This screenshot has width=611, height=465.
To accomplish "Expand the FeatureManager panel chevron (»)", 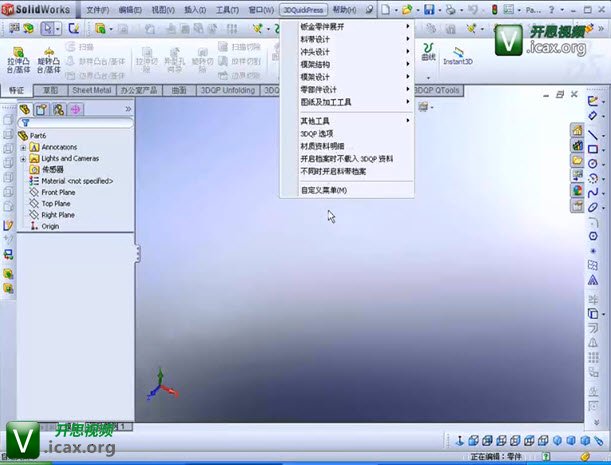I will 128,109.
